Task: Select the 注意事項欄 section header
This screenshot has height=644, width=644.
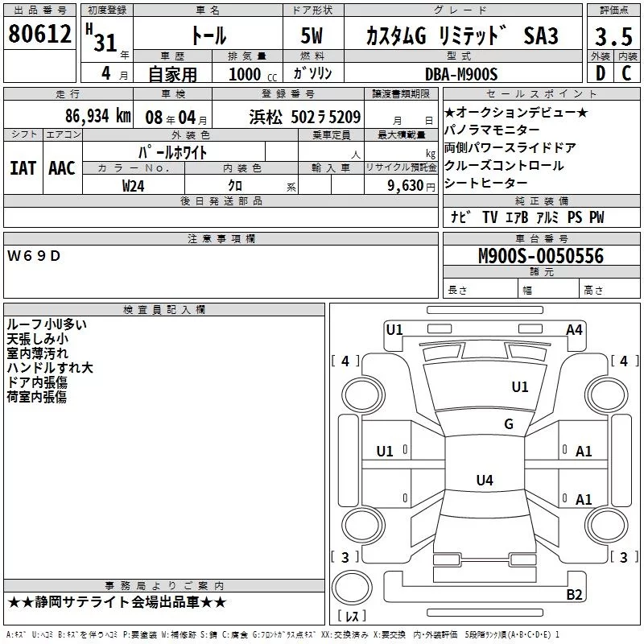Action: [221, 238]
